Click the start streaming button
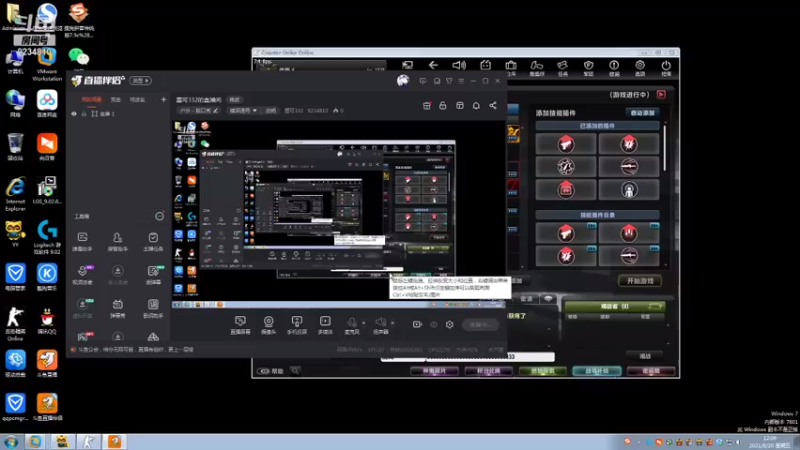800x450 pixels. 480,324
